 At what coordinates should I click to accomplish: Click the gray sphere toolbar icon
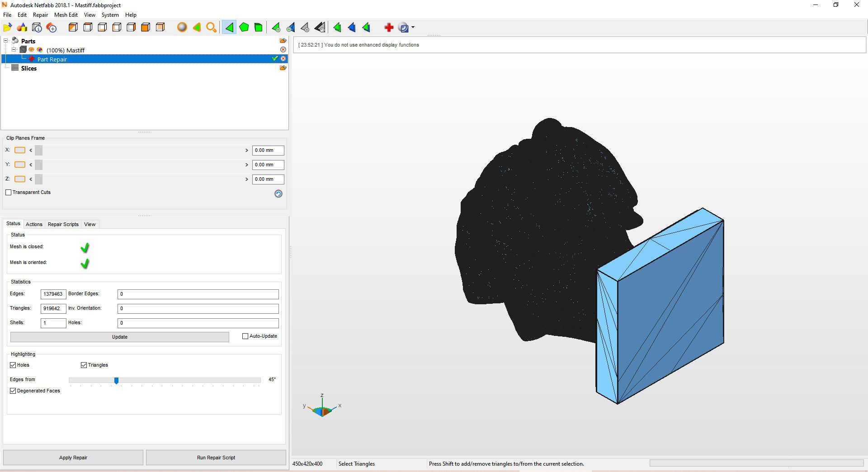(x=182, y=28)
